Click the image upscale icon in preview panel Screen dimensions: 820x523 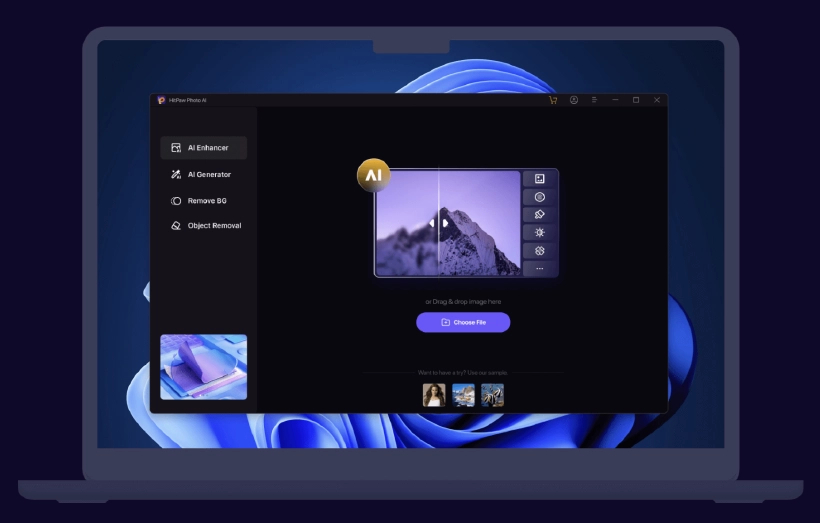click(540, 179)
